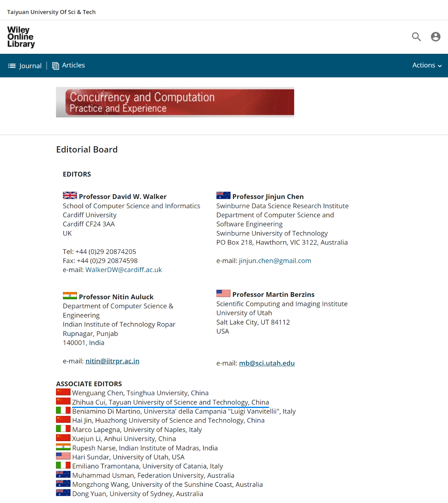The height and width of the screenshot is (503, 448).
Task: Click Mongzhong Wang, Sunshine Coast entry
Action: click(168, 485)
